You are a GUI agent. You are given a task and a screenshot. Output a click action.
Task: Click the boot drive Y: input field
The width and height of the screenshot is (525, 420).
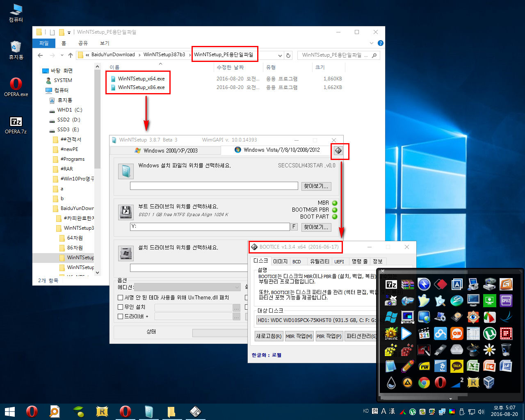coord(210,227)
